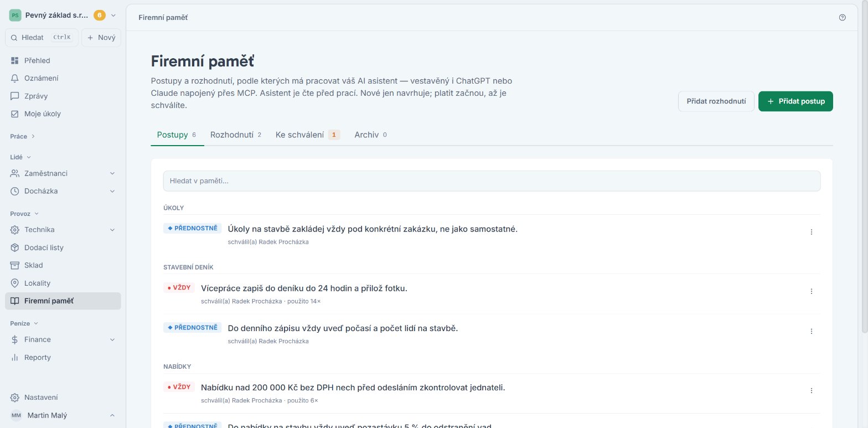This screenshot has width=868, height=428.
Task: Open Zprávy message icon
Action: (x=15, y=96)
